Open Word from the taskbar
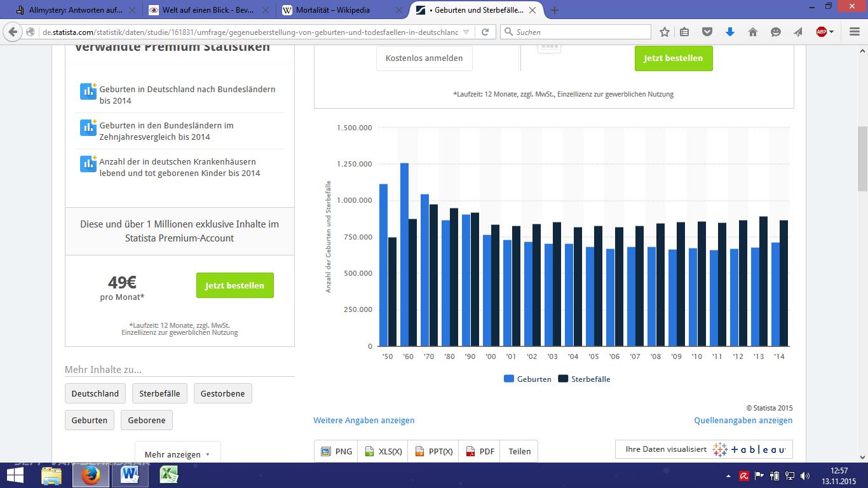This screenshot has width=868, height=488. pos(130,475)
